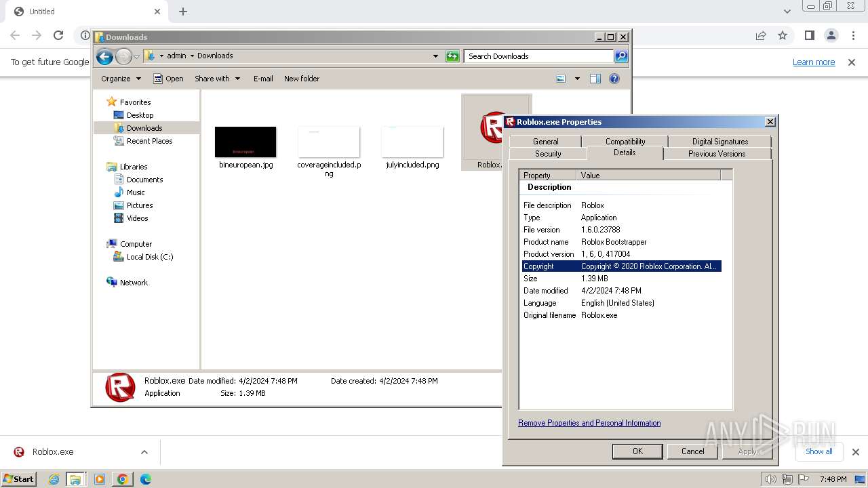Open recent pages dropdown beside Forward arrow
868x488 pixels.
pyautogui.click(x=136, y=56)
